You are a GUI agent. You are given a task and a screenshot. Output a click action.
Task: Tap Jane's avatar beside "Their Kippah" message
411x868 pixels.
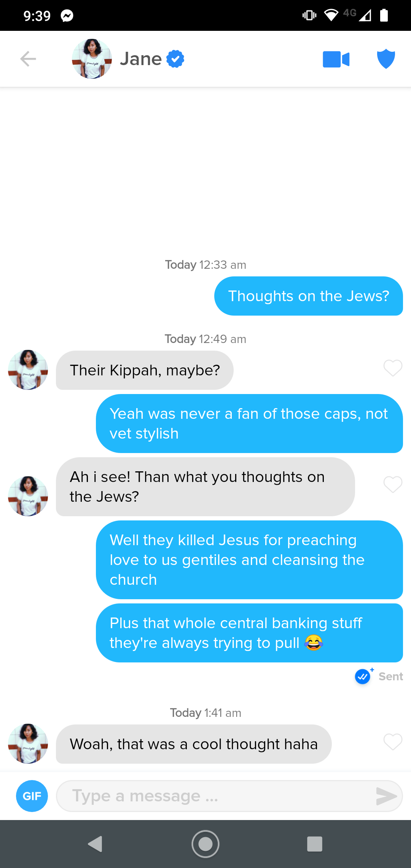tap(28, 370)
